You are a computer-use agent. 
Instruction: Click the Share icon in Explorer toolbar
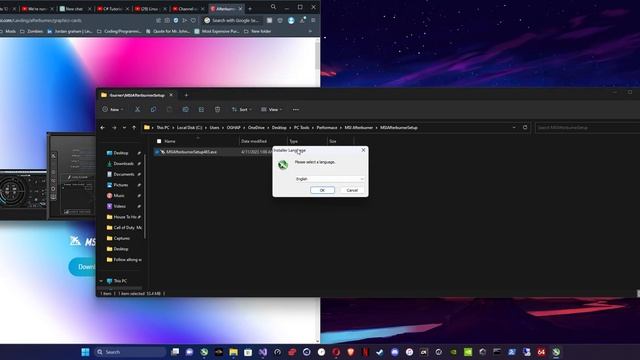[x=201, y=109]
